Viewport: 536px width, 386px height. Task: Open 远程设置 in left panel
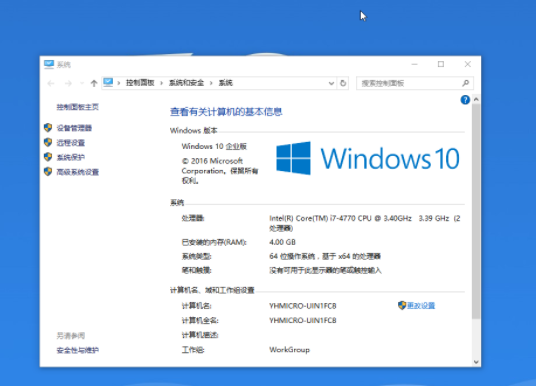[70, 143]
